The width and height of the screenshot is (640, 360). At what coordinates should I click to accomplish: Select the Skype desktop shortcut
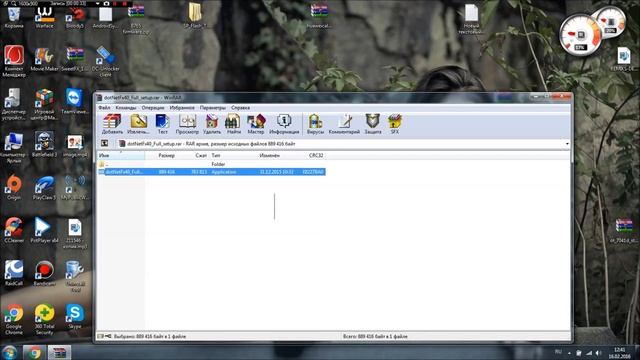pyautogui.click(x=75, y=316)
